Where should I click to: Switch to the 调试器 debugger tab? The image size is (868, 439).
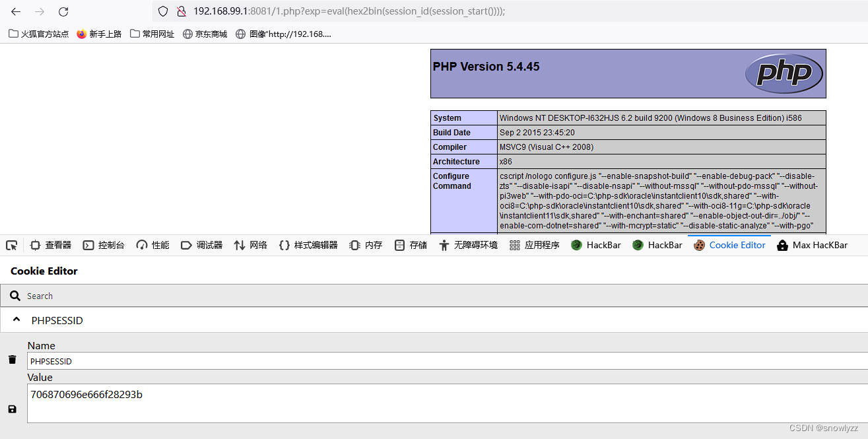coord(202,245)
